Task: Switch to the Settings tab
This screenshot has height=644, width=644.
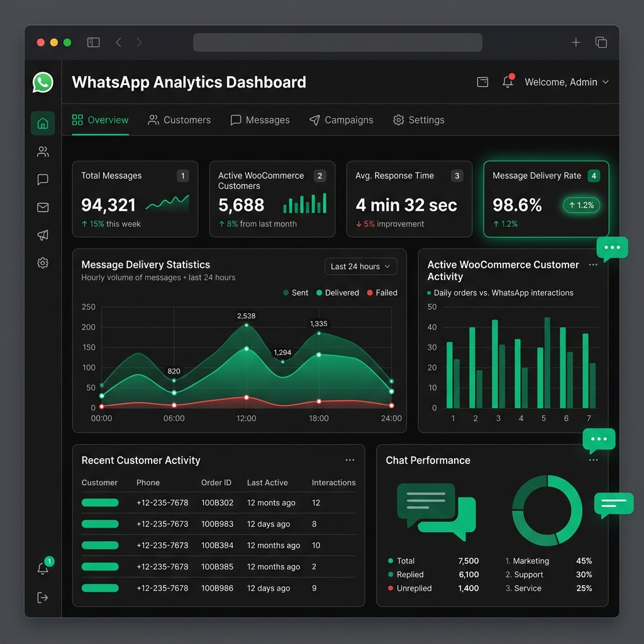Action: pyautogui.click(x=418, y=120)
